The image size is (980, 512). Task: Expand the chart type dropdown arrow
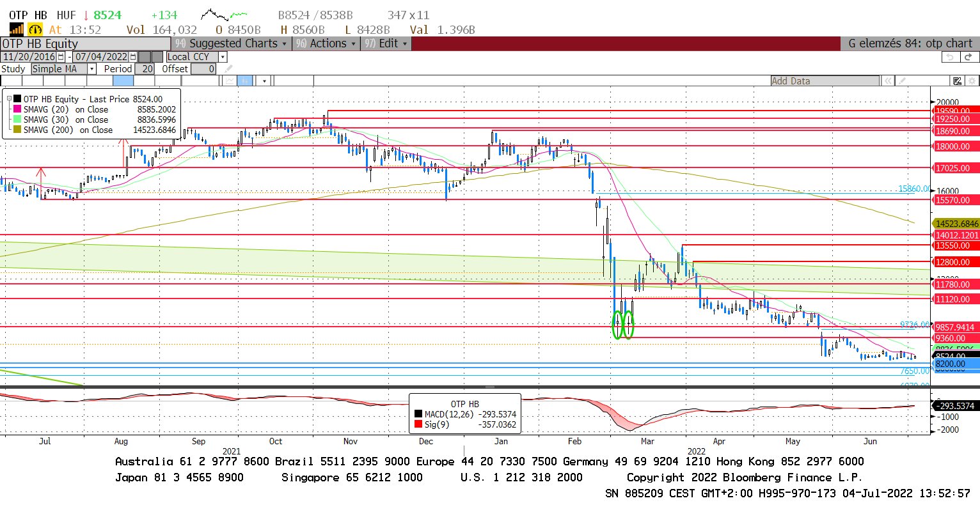(264, 81)
